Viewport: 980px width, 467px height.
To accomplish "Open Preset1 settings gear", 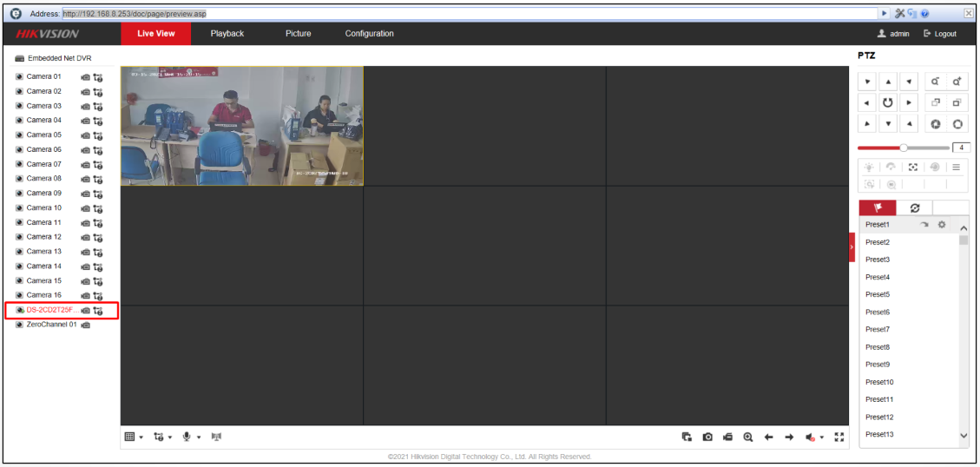I will (942, 225).
